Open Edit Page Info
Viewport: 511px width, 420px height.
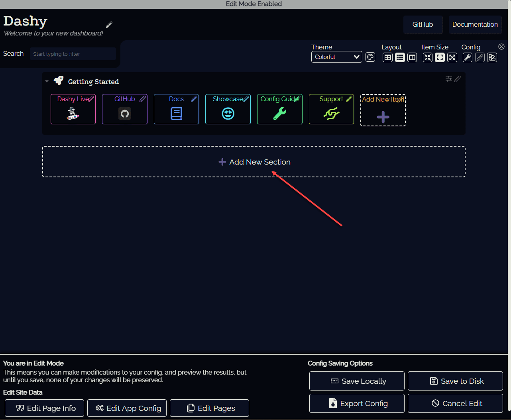click(x=44, y=408)
